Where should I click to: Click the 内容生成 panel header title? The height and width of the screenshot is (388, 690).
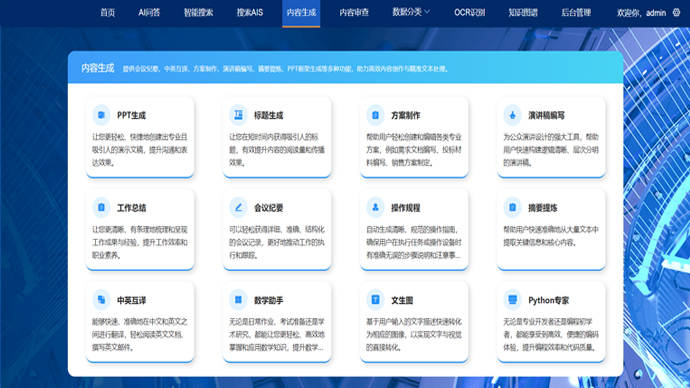point(97,68)
